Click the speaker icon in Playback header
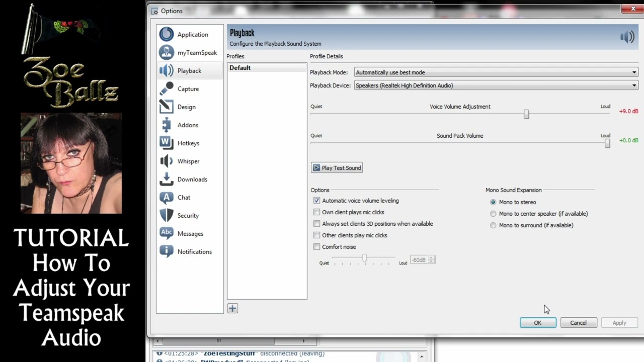644x362 pixels. [x=627, y=37]
